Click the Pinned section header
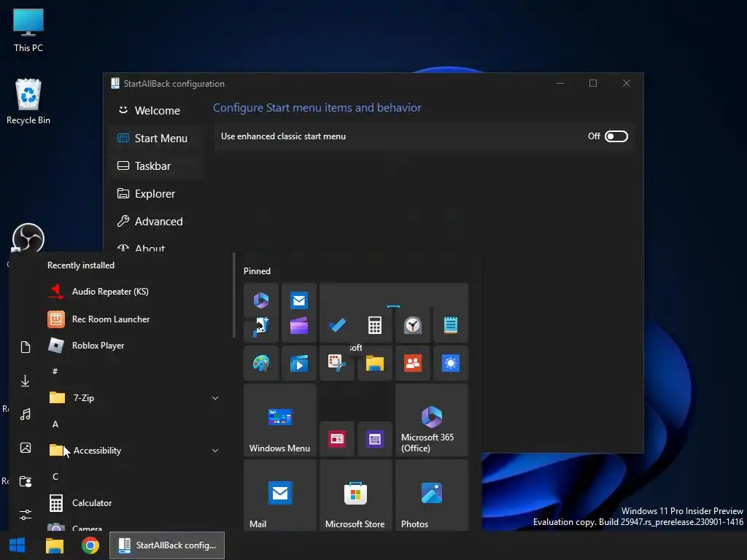747x560 pixels. click(x=257, y=271)
